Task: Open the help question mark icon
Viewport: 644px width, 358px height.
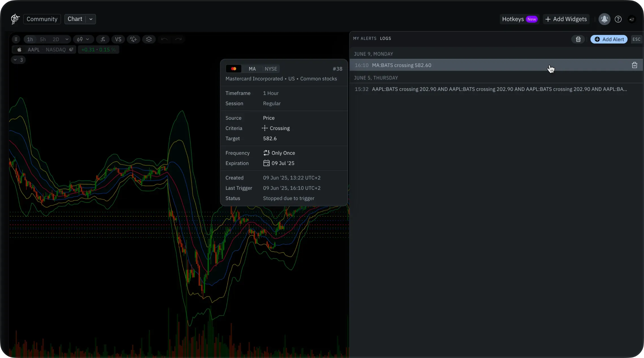Action: point(618,19)
